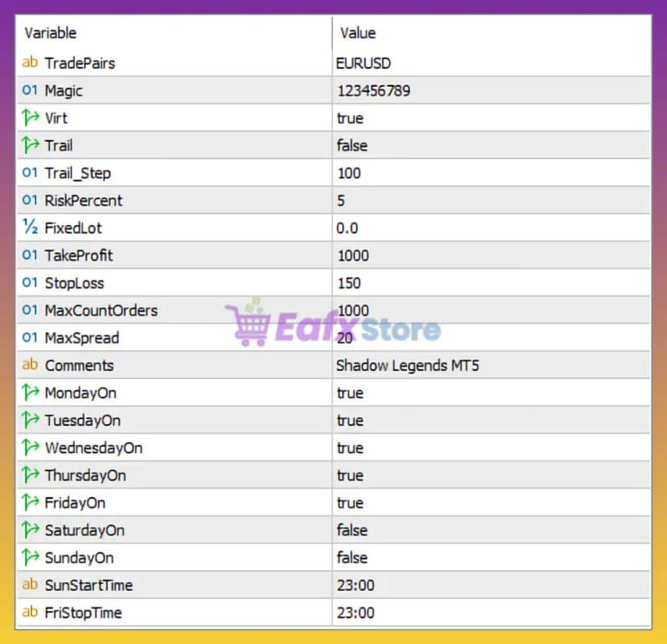
Task: Click the boolean icon beside SundayOn
Action: 30,557
